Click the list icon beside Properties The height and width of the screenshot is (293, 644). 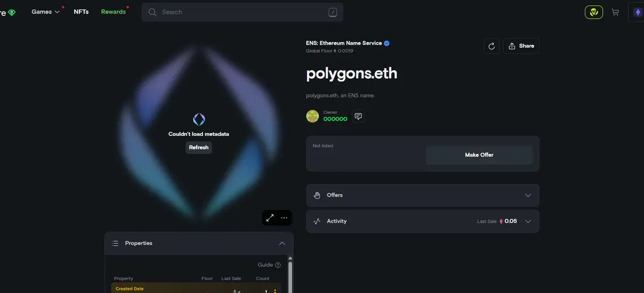pyautogui.click(x=115, y=243)
